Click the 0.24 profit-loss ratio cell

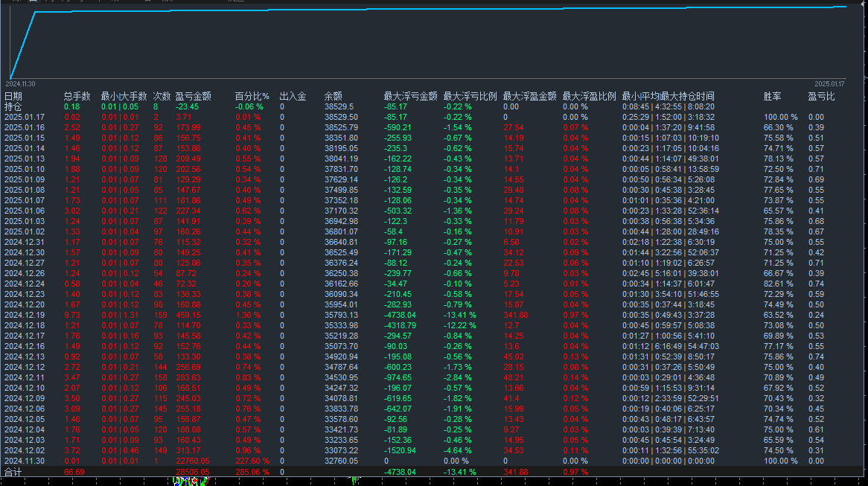click(816, 316)
